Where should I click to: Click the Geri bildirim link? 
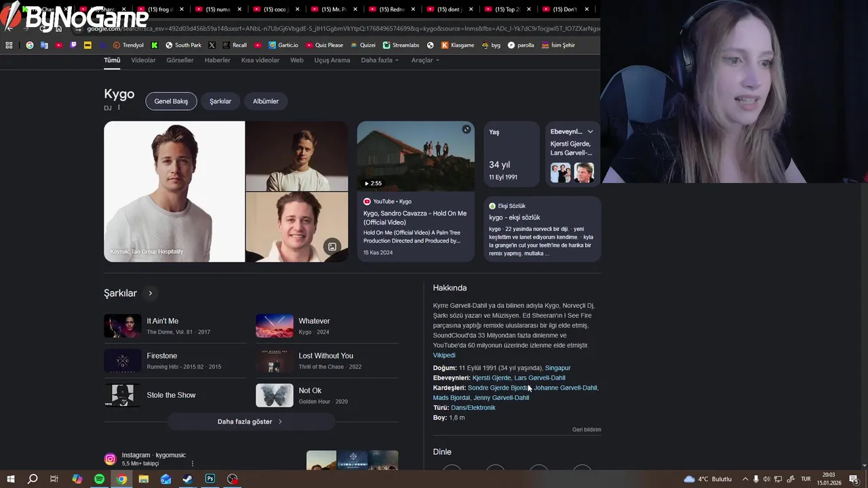pyautogui.click(x=587, y=430)
